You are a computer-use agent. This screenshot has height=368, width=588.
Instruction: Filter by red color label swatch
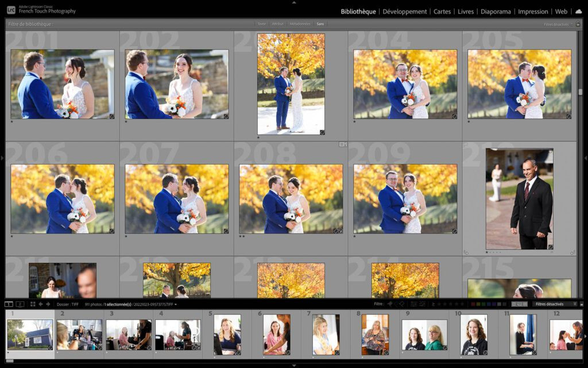pos(473,304)
